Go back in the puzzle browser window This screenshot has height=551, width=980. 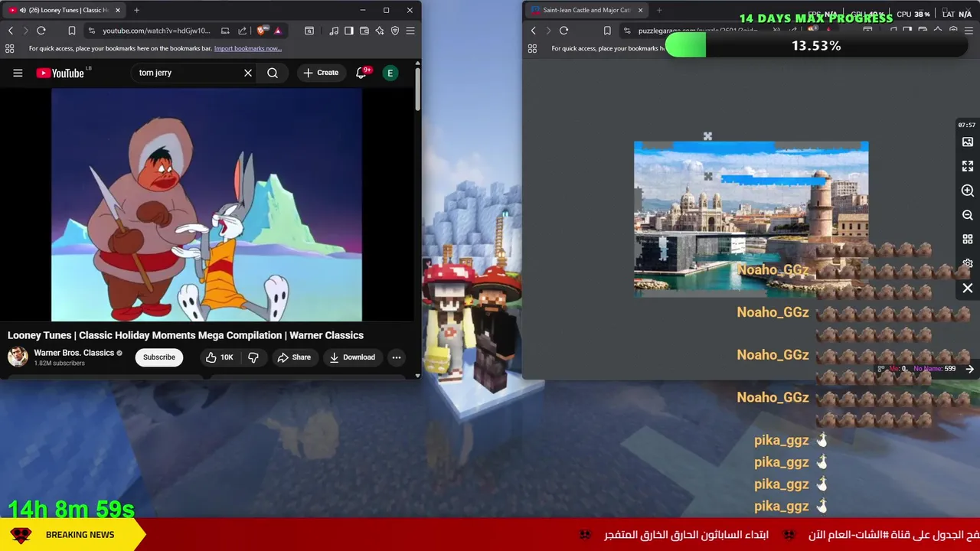point(534,31)
